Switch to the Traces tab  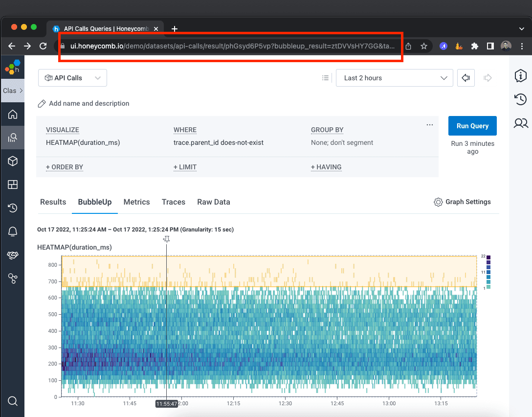point(174,202)
